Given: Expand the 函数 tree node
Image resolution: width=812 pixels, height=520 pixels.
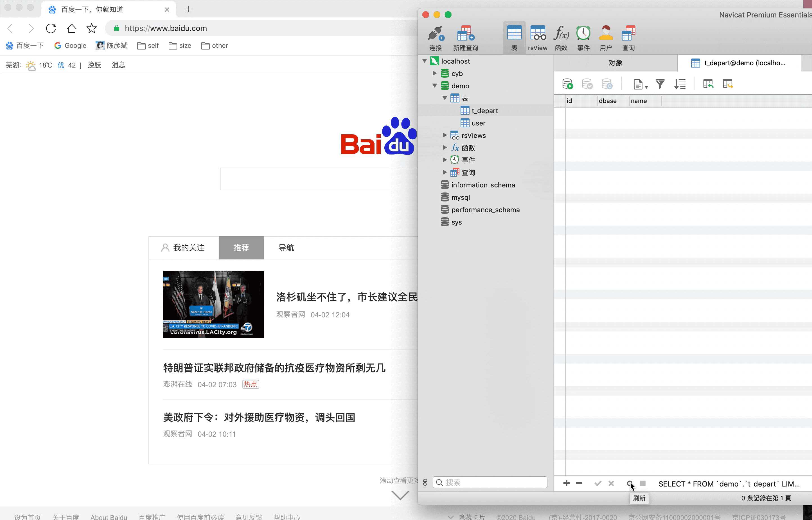Looking at the screenshot, I should 445,147.
